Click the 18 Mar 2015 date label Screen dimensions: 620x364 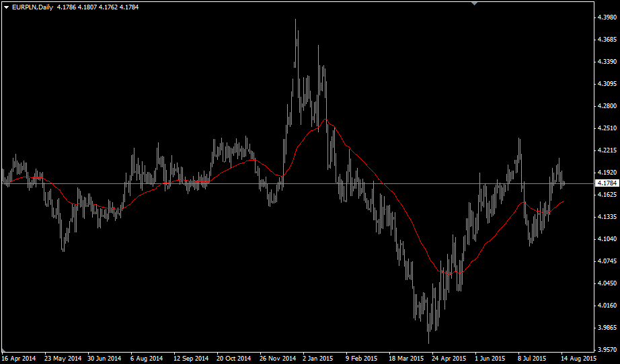click(x=406, y=359)
